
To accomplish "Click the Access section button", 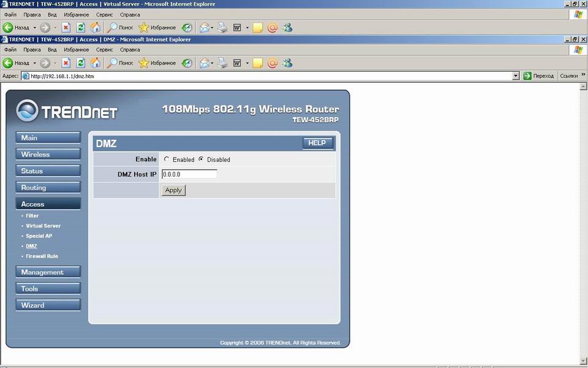I will pyautogui.click(x=48, y=204).
